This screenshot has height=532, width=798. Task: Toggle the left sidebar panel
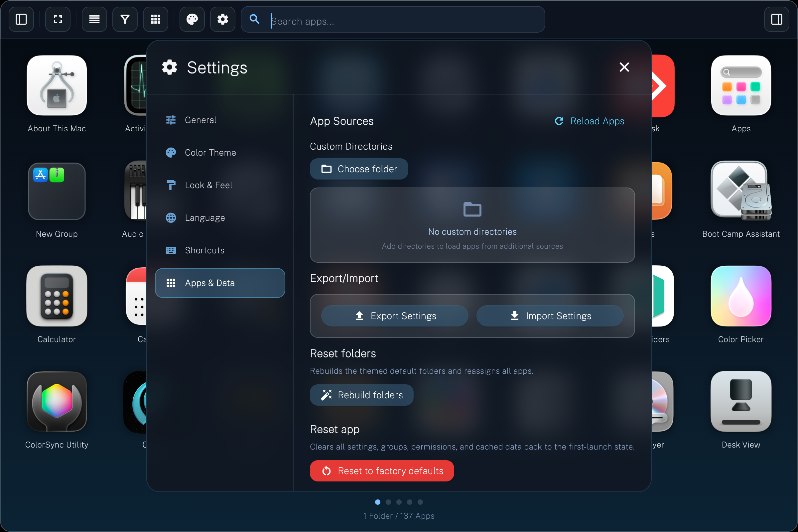(21, 19)
